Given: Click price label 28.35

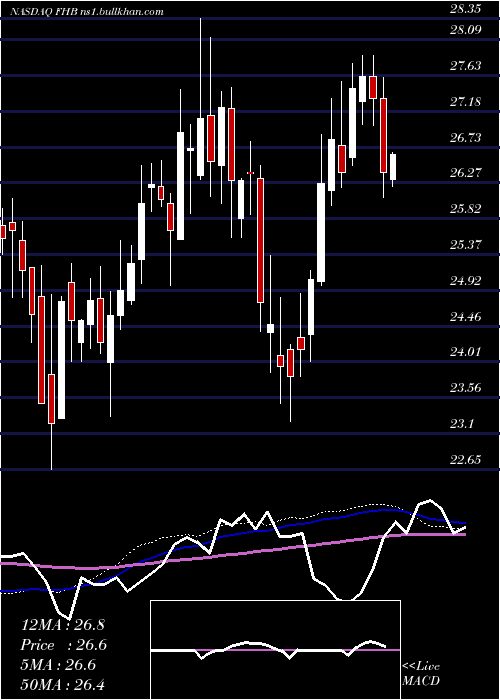Looking at the screenshot, I should 466,8.
